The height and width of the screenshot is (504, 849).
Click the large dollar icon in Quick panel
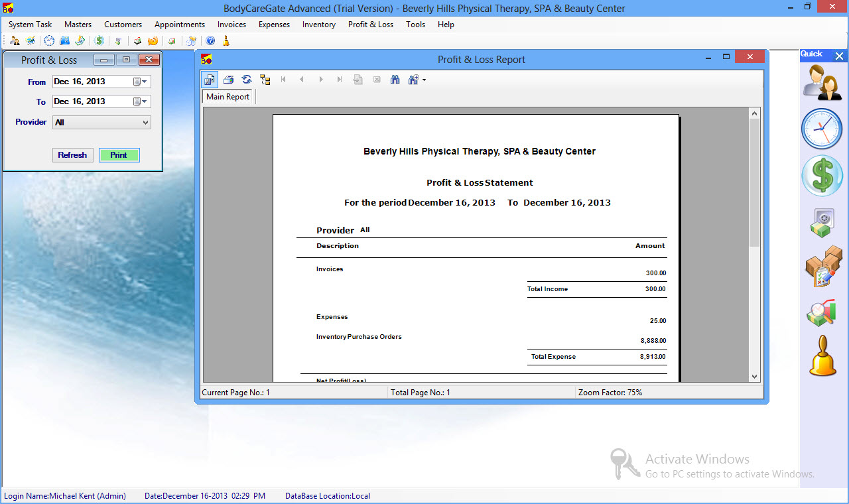click(822, 176)
